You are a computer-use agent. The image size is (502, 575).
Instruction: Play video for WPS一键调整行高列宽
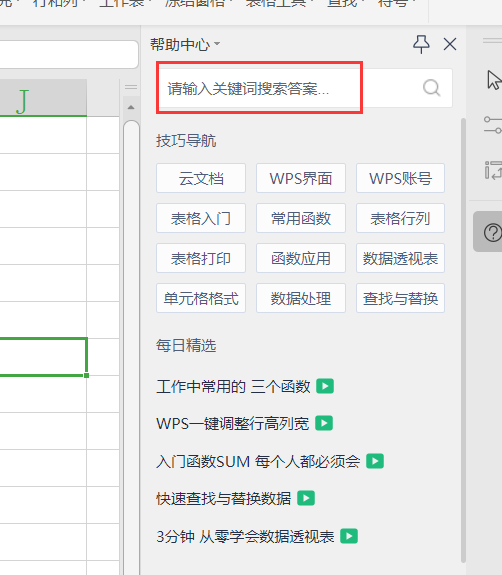point(324,423)
